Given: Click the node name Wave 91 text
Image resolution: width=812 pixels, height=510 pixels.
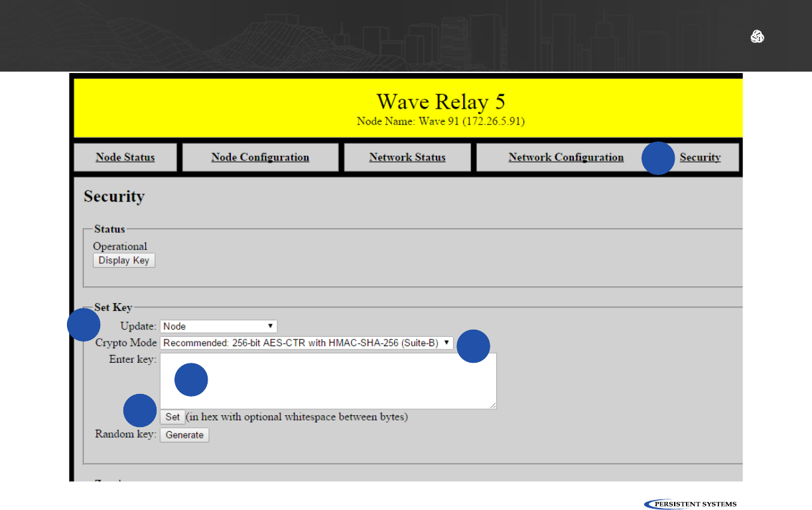Looking at the screenshot, I should (440, 121).
